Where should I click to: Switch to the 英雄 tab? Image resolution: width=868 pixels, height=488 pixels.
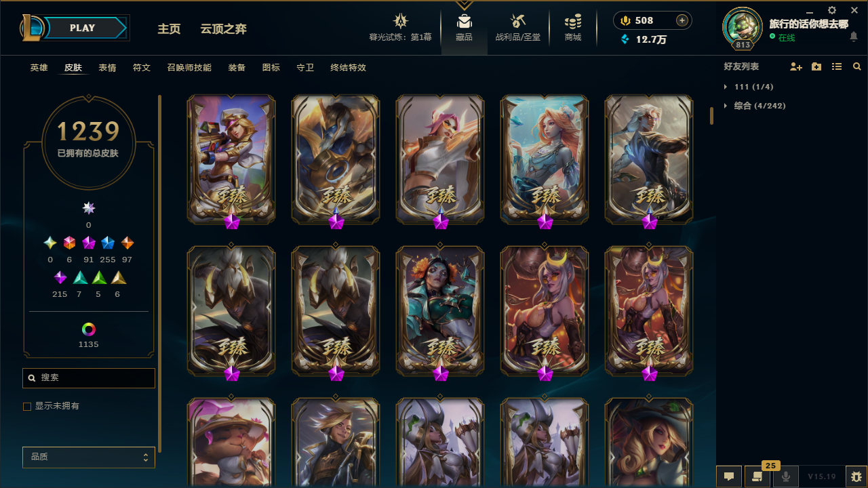coord(39,68)
